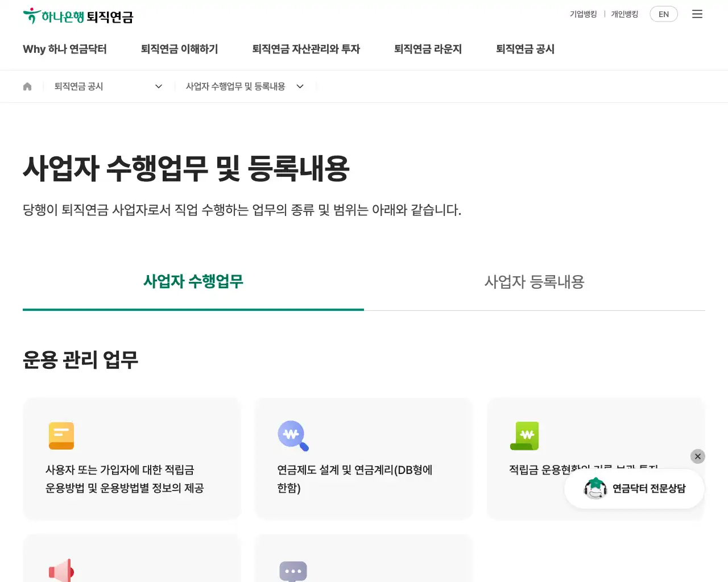Click the green won receipt icon
This screenshot has height=582, width=728.
[x=524, y=436]
